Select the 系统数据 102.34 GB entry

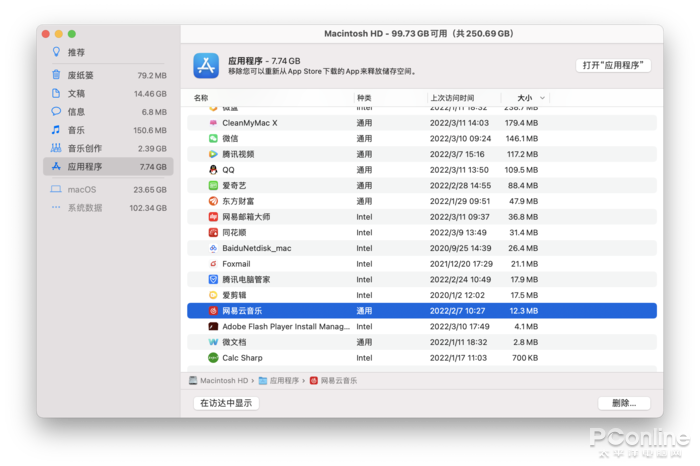tap(108, 208)
